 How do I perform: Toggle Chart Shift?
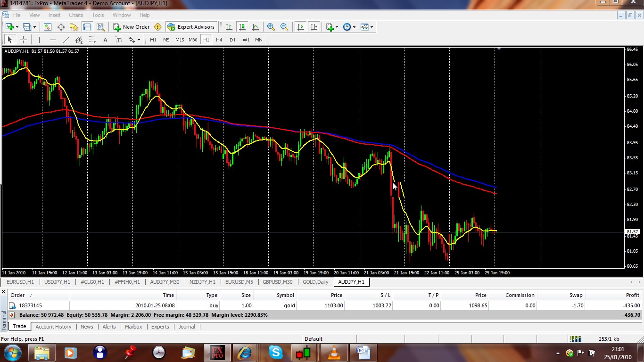pos(314,27)
